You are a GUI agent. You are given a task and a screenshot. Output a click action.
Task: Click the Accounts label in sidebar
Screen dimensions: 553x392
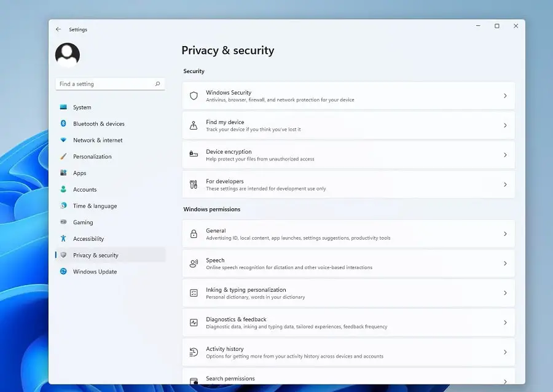85,189
